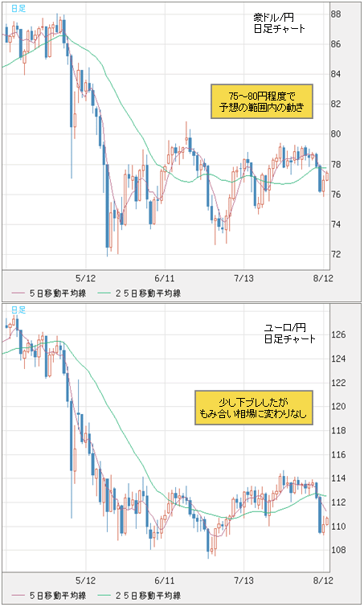Image resolution: width=364 pixels, height=607 pixels.
Task: Click the 6/11 date on the lower chart axis
Action: point(165,580)
